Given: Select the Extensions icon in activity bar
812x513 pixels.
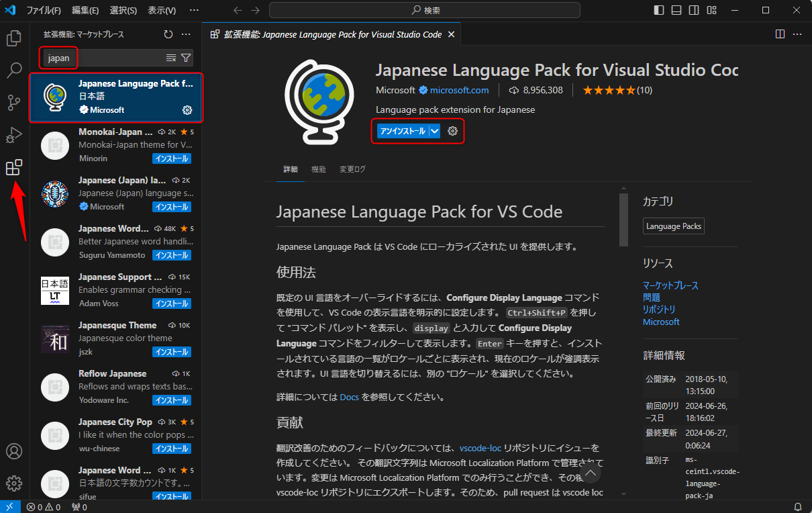Looking at the screenshot, I should tap(14, 167).
